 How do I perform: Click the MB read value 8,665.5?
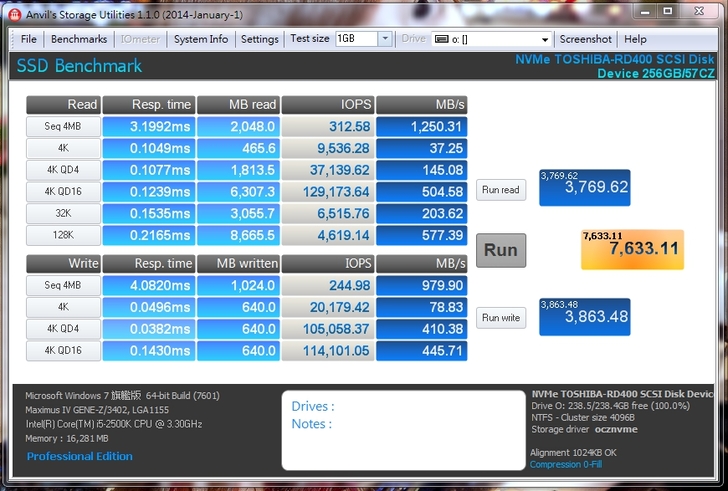pyautogui.click(x=238, y=235)
